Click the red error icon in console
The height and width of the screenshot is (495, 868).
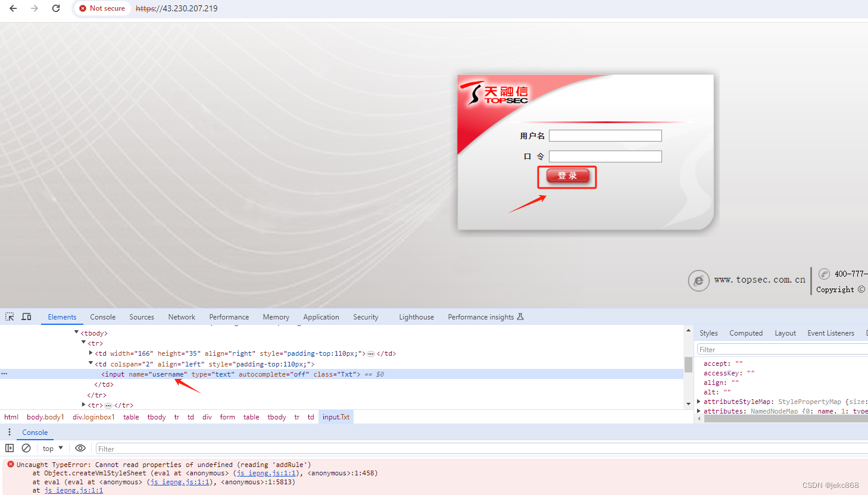tap(10, 464)
